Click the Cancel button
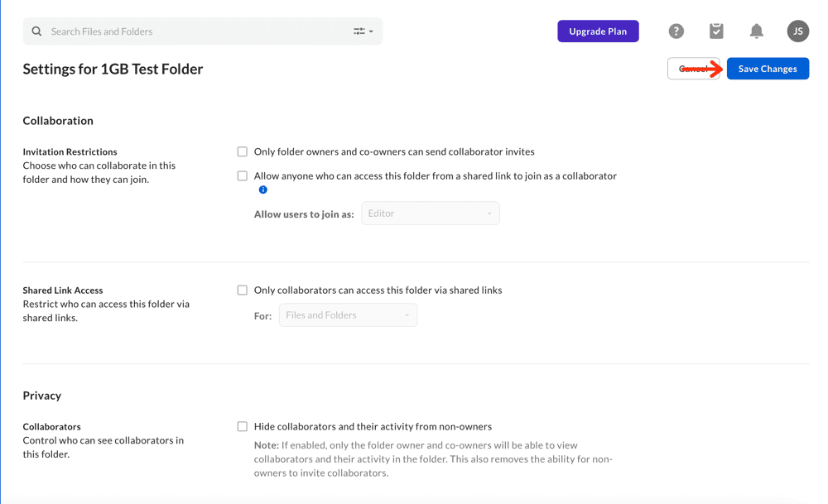This screenshot has width=828, height=504. [x=693, y=69]
